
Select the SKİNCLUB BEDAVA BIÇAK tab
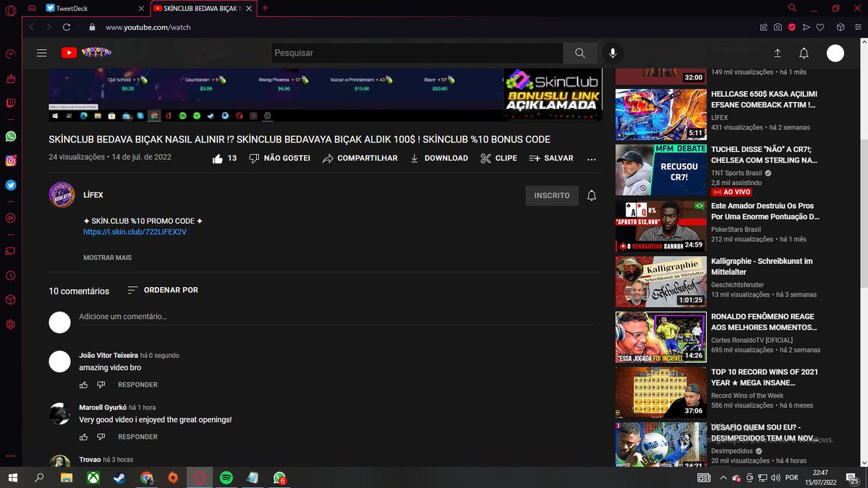tap(204, 8)
